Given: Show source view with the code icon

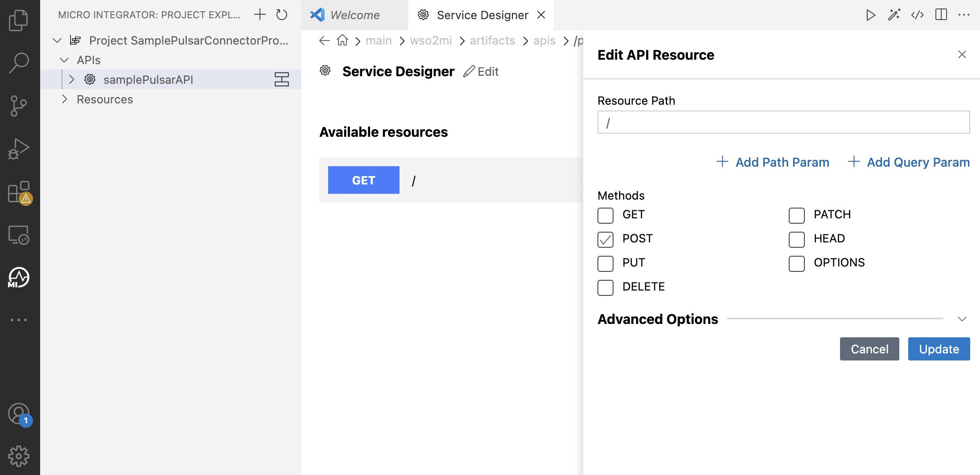Looking at the screenshot, I should (918, 15).
